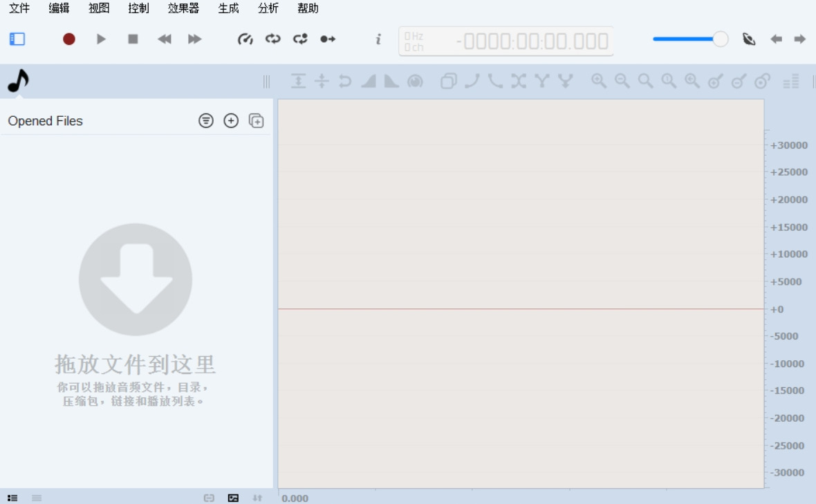Click the stop button
The height and width of the screenshot is (504, 816).
pos(133,39)
